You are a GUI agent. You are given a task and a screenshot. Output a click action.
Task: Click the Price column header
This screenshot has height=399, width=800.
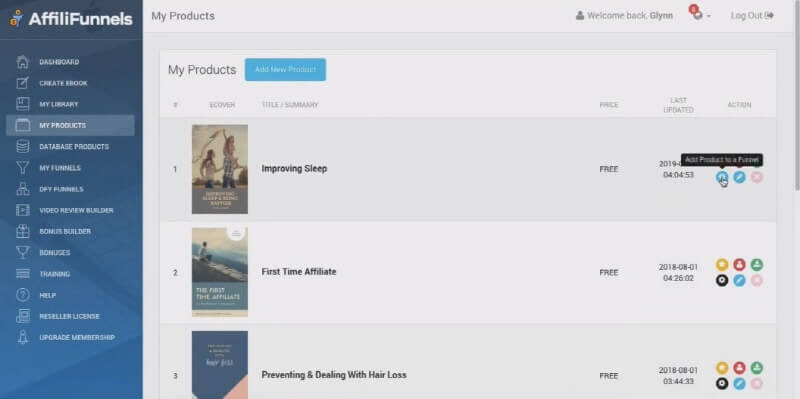[x=609, y=105]
